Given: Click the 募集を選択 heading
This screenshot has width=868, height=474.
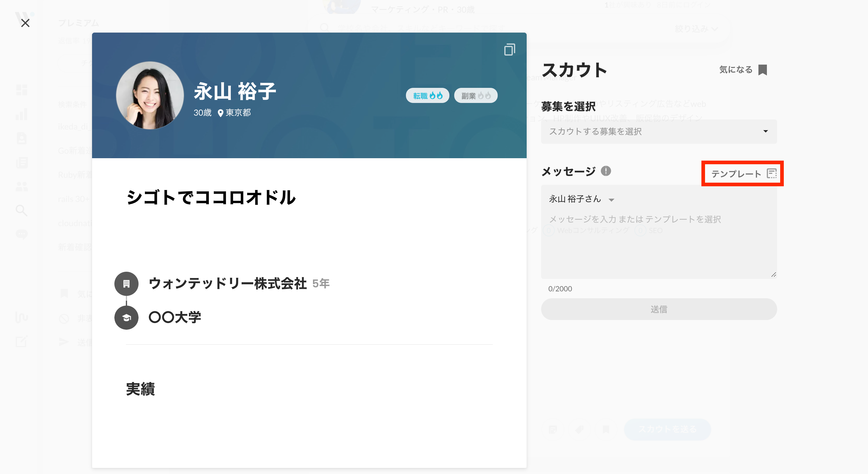Looking at the screenshot, I should click(568, 107).
